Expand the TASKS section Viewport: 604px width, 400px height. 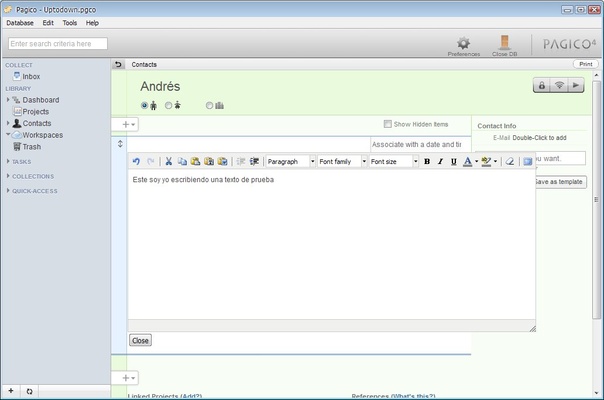[8, 161]
